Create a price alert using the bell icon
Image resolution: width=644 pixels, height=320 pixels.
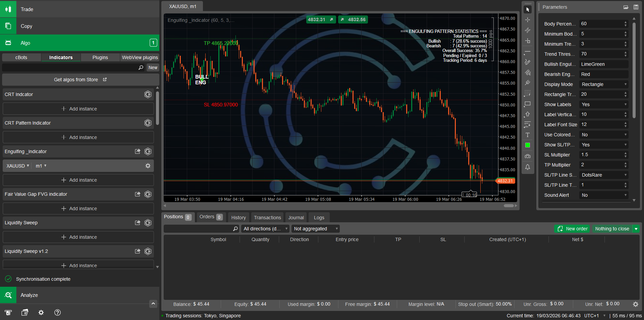(528, 167)
